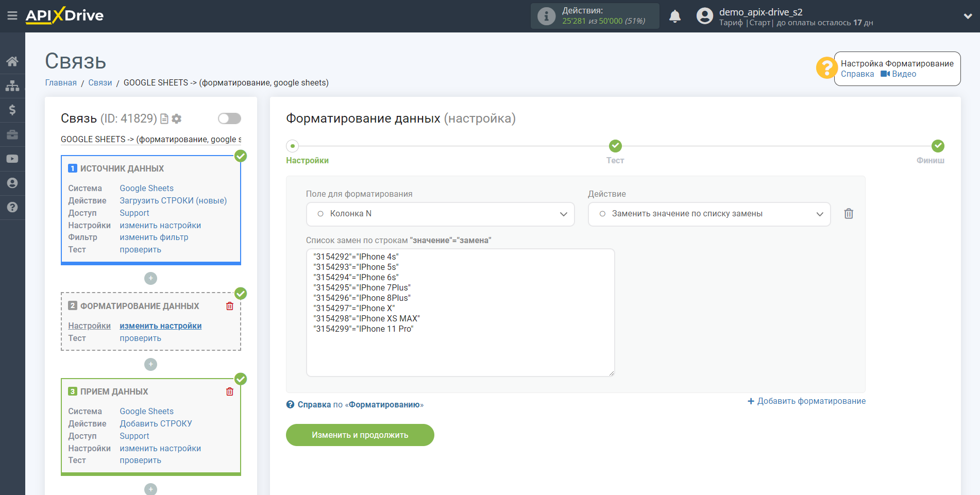Click the Видео camera icon

(x=885, y=74)
